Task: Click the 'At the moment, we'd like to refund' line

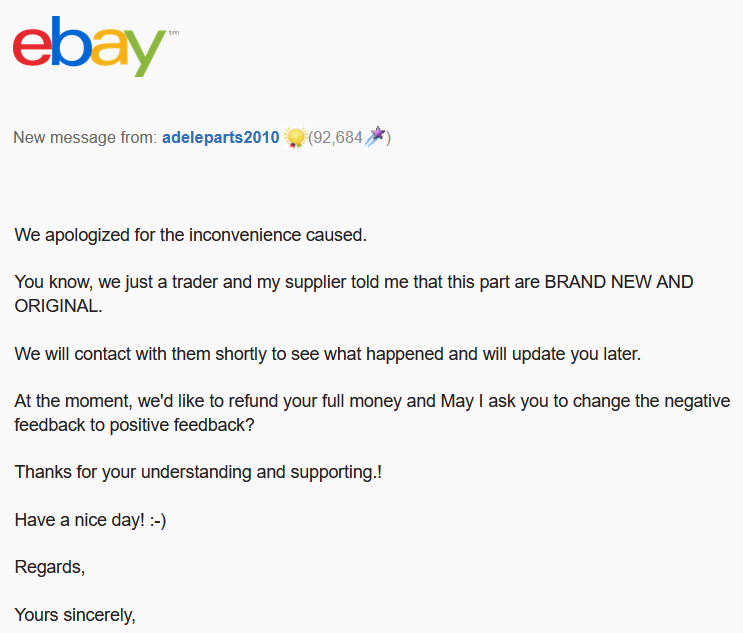Action: [372, 401]
